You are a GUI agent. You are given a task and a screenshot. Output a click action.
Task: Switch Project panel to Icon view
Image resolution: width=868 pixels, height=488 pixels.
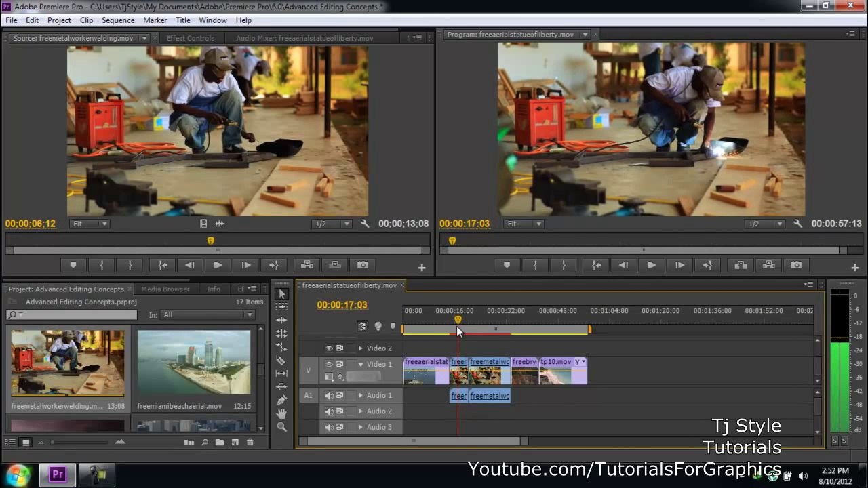click(x=26, y=443)
